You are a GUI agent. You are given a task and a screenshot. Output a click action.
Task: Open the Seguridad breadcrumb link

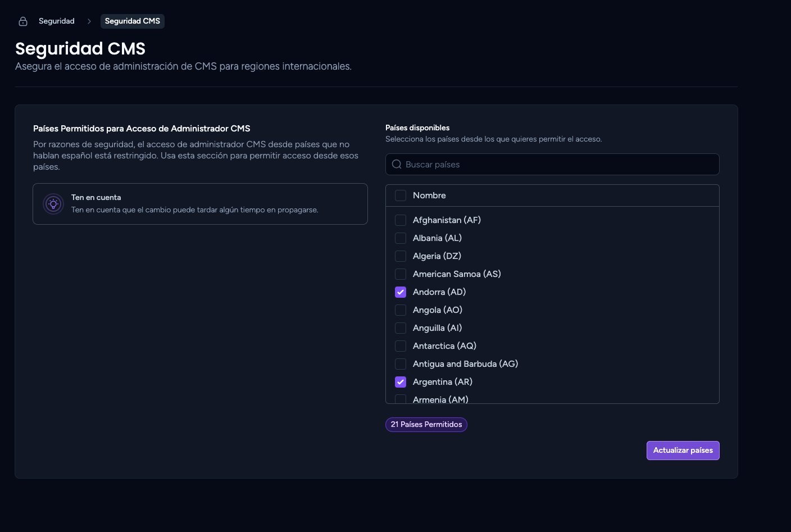[x=57, y=21]
